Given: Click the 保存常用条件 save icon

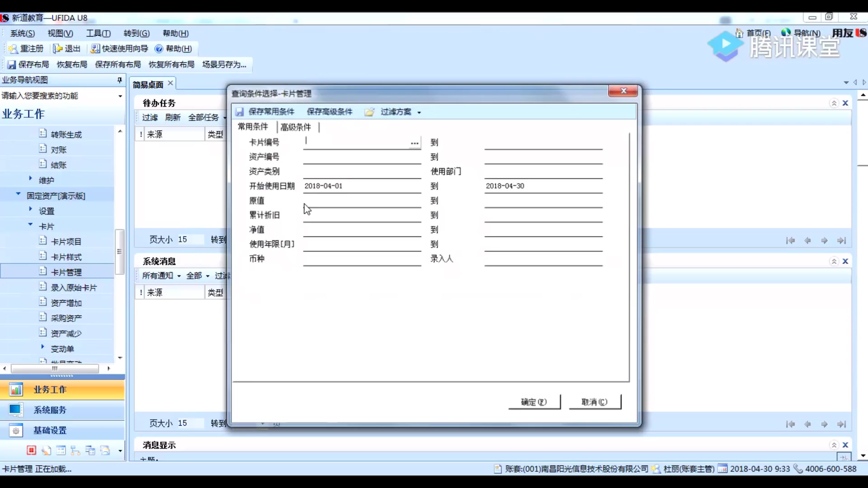Looking at the screenshot, I should coord(240,112).
